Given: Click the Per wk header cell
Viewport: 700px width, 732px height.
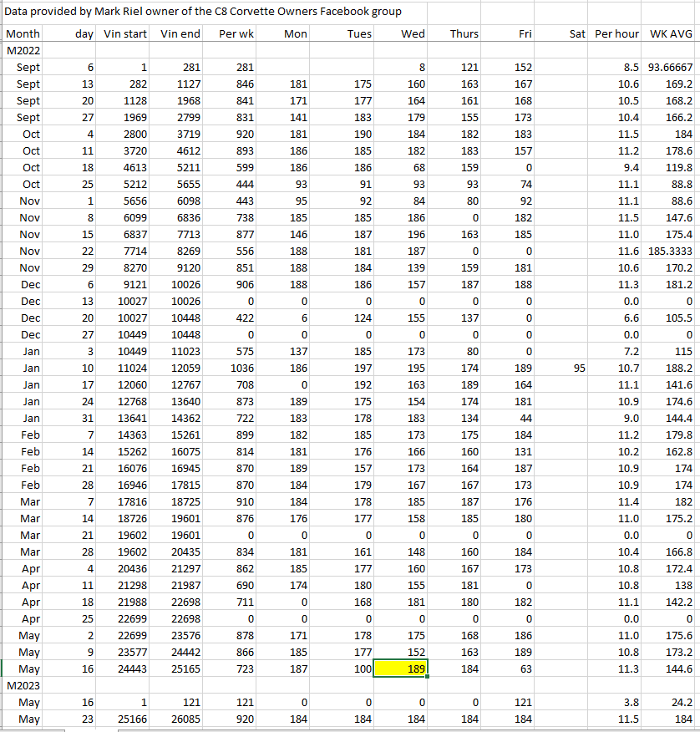Looking at the screenshot, I should (236, 34).
